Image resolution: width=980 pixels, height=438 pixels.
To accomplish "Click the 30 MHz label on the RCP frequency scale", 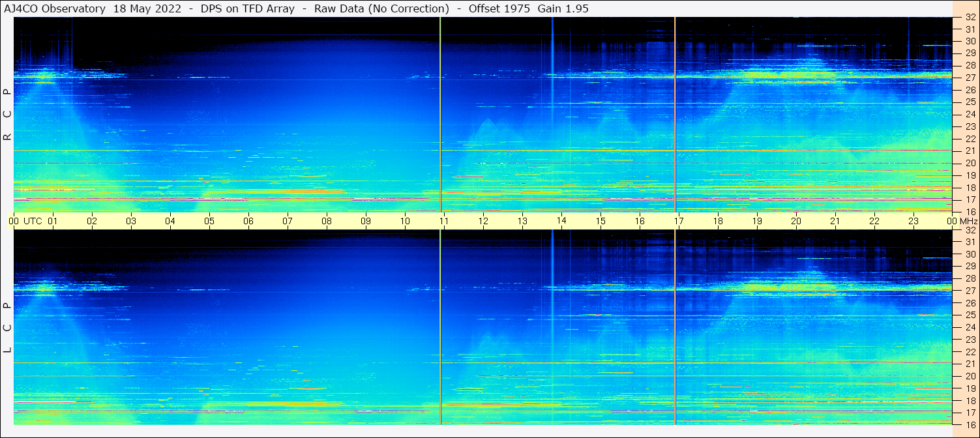I will 970,41.
